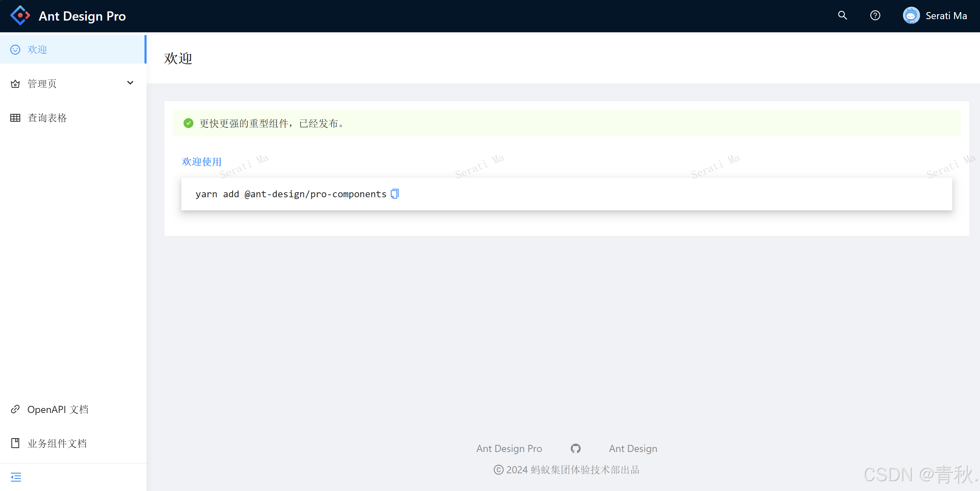980x491 pixels.
Task: Copy the yarn add command
Action: coord(394,194)
